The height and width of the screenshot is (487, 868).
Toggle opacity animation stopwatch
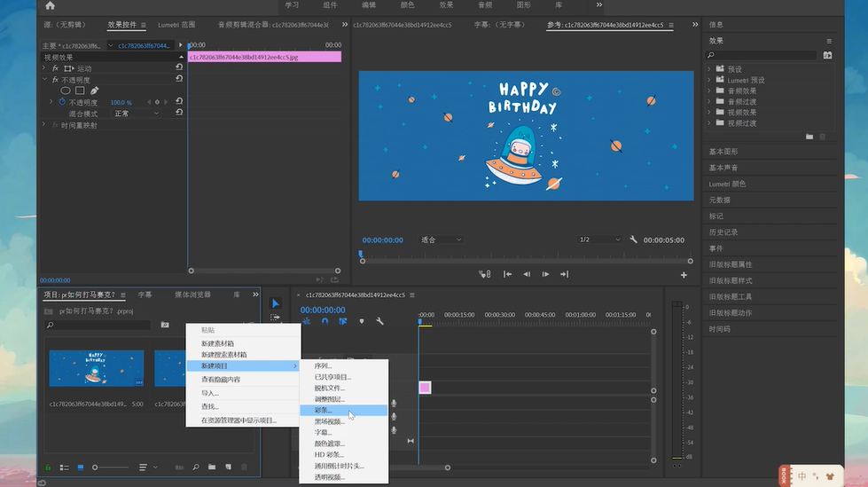pyautogui.click(x=62, y=102)
